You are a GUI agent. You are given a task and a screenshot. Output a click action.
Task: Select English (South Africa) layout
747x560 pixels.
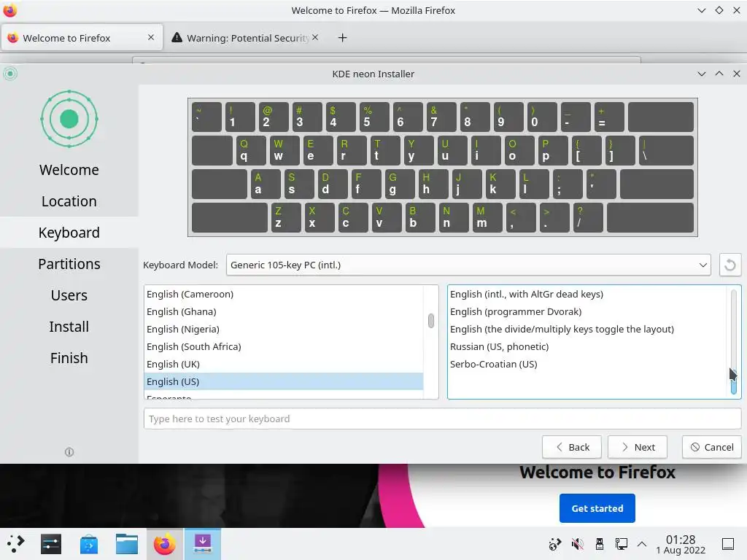point(284,346)
